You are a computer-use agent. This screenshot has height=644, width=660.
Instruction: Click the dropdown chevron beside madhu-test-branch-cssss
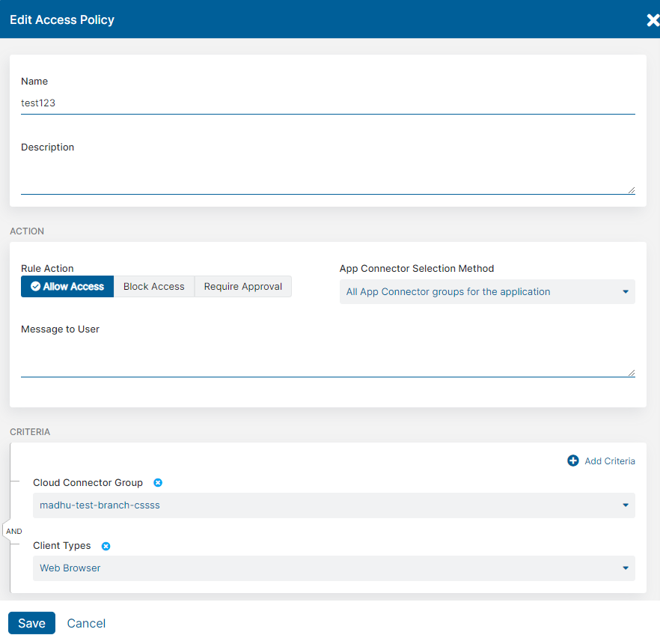click(626, 505)
